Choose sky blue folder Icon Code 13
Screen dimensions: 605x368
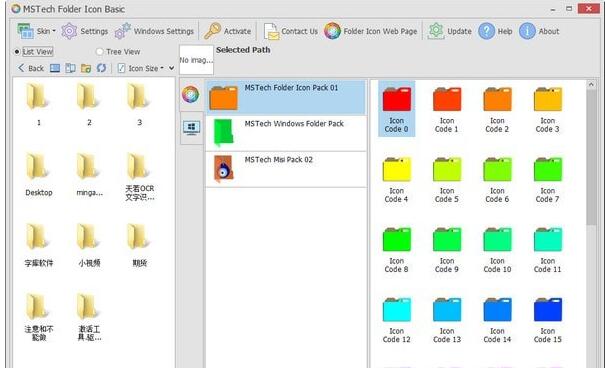click(x=446, y=320)
